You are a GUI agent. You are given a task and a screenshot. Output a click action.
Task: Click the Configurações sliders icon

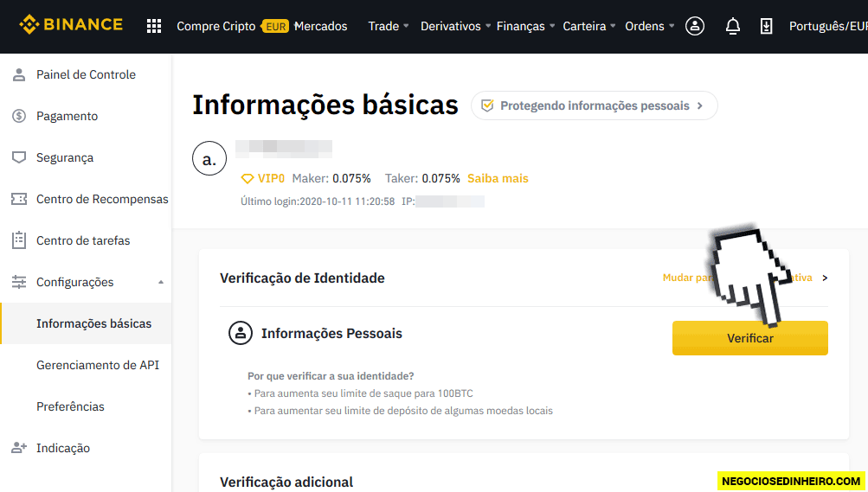19,282
